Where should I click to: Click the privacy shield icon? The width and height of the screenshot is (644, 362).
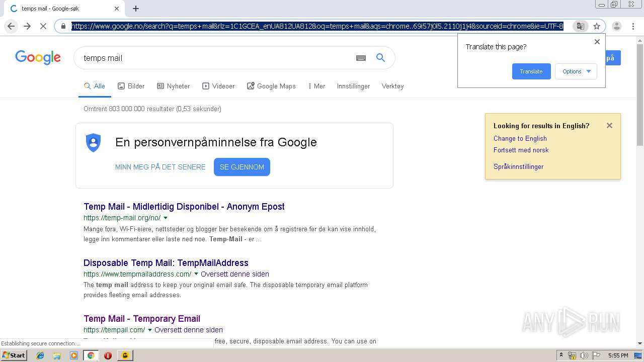pyautogui.click(x=94, y=143)
